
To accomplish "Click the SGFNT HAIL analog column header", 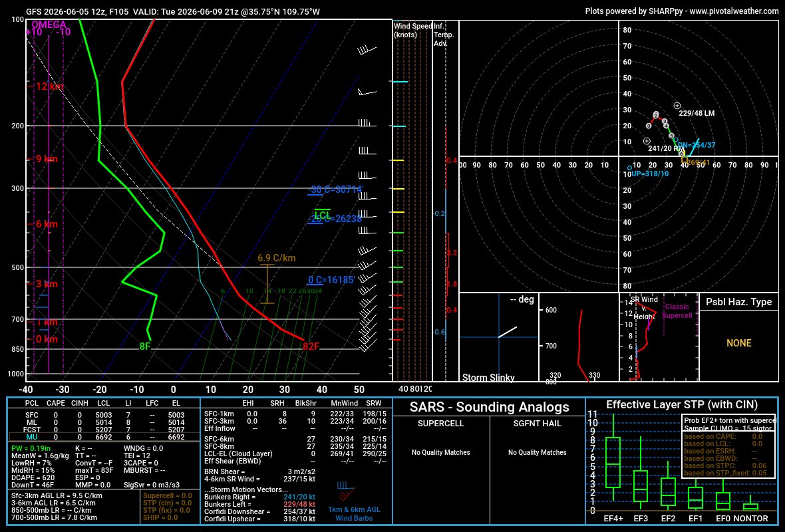I will tap(537, 424).
